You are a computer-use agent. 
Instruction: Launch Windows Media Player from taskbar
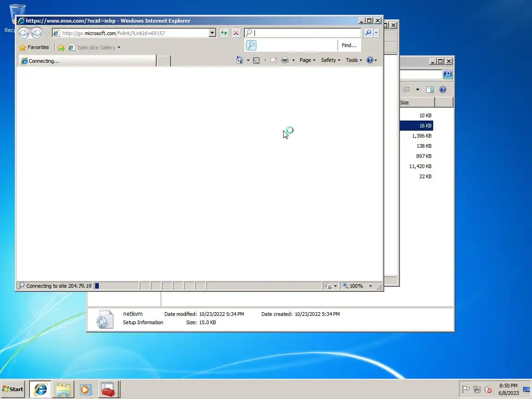[x=86, y=389]
